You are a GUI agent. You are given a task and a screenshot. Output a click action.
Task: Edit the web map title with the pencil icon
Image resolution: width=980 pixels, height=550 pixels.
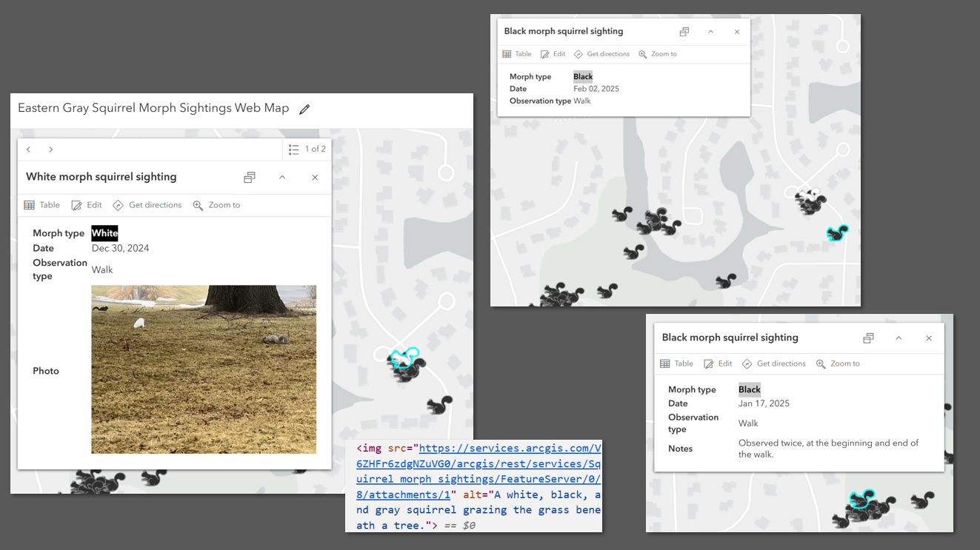click(304, 108)
